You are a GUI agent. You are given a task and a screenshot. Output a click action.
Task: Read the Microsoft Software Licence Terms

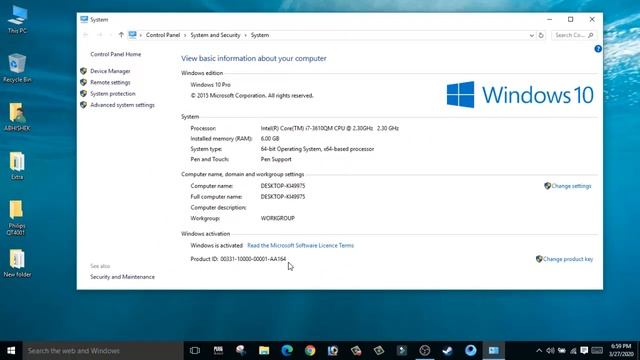300,245
